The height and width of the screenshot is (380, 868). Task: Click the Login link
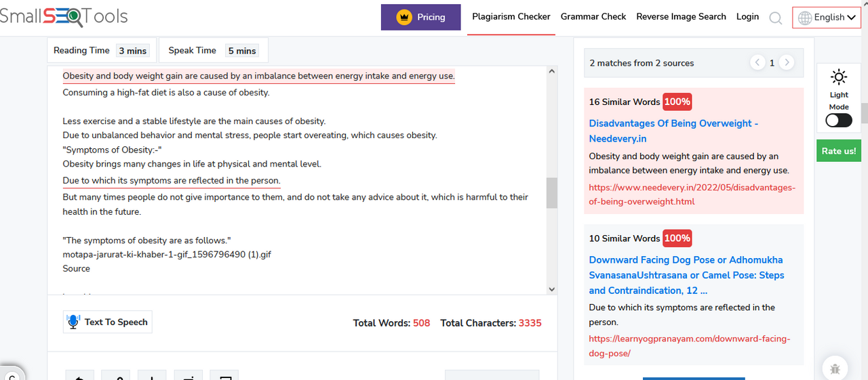click(747, 17)
